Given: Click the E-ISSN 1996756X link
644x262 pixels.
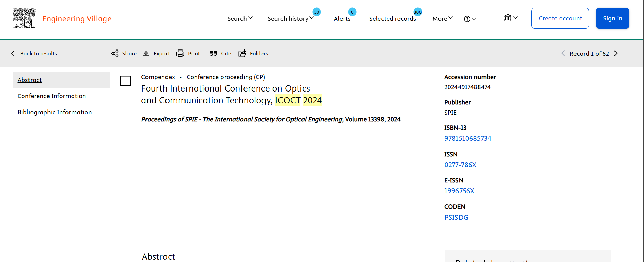Looking at the screenshot, I should click(x=459, y=191).
